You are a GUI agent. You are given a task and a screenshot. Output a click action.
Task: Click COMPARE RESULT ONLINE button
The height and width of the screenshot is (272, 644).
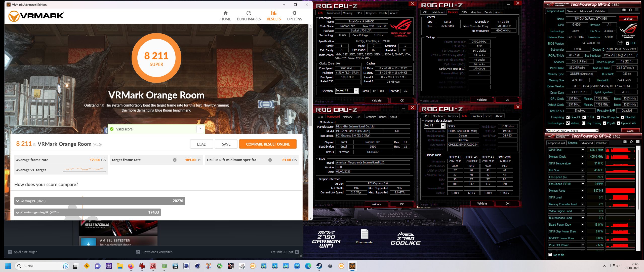268,144
